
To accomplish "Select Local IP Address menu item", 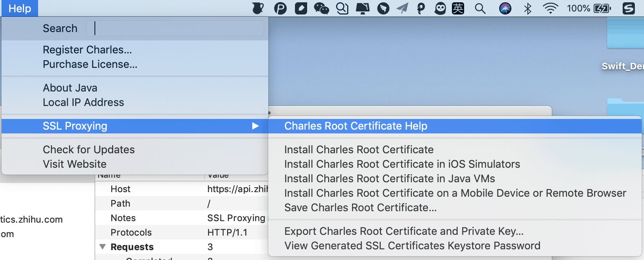I will 135,103.
